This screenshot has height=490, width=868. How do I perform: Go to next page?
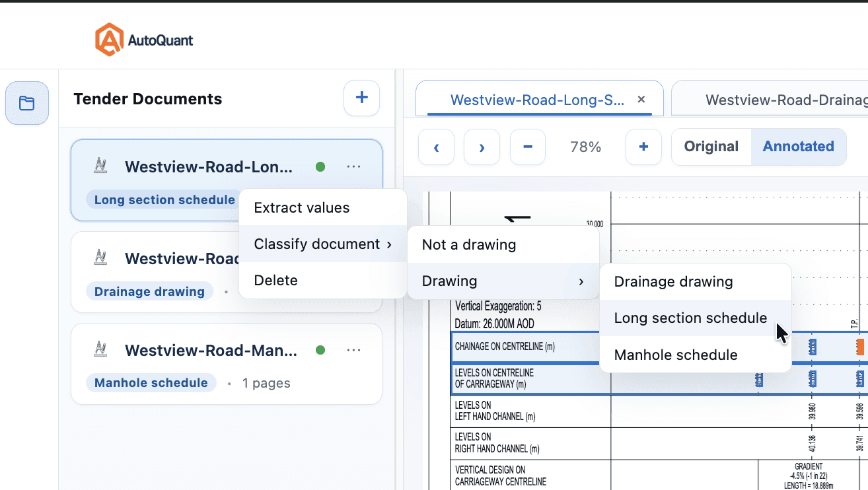(x=482, y=147)
